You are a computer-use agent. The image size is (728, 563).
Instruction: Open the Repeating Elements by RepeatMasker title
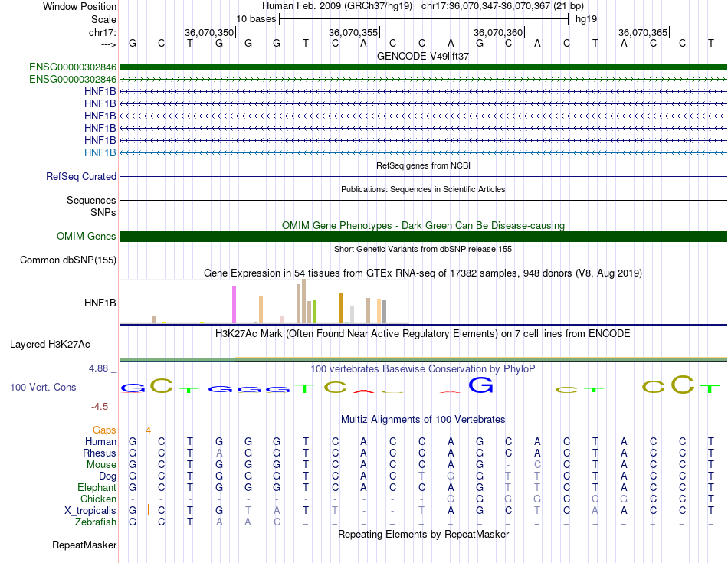tap(423, 535)
